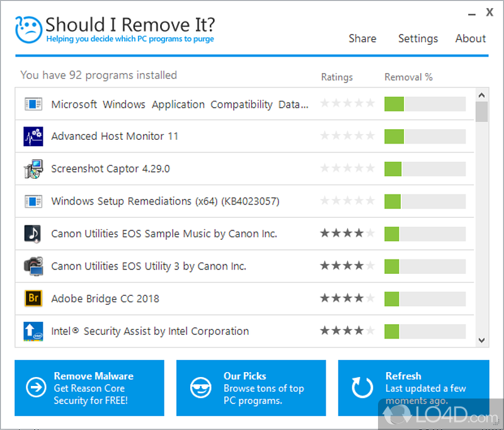The height and width of the screenshot is (430, 504).
Task: Select 'Screenshot Captor 4.29.0' row text
Action: pyautogui.click(x=111, y=169)
